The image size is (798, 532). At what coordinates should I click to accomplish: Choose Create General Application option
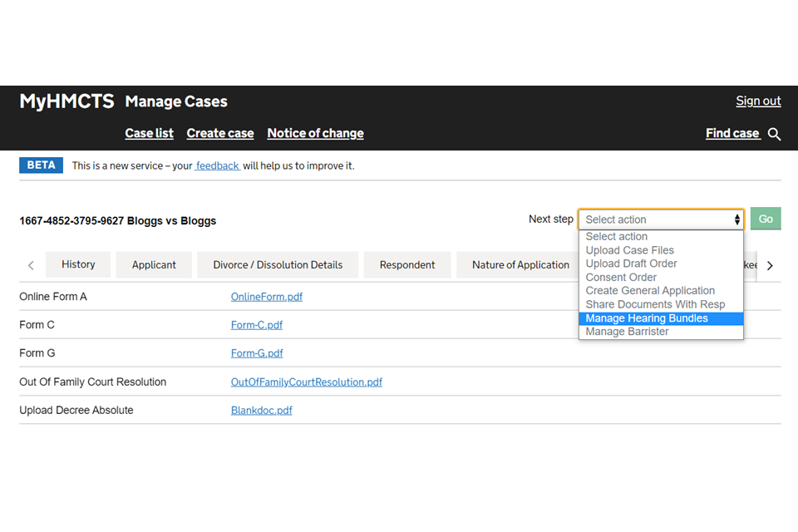(650, 291)
